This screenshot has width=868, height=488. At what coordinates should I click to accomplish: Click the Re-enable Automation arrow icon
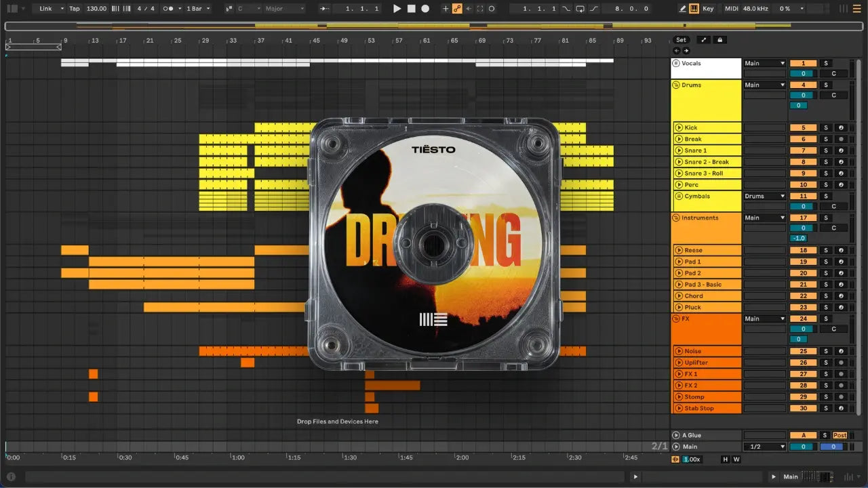click(x=469, y=9)
